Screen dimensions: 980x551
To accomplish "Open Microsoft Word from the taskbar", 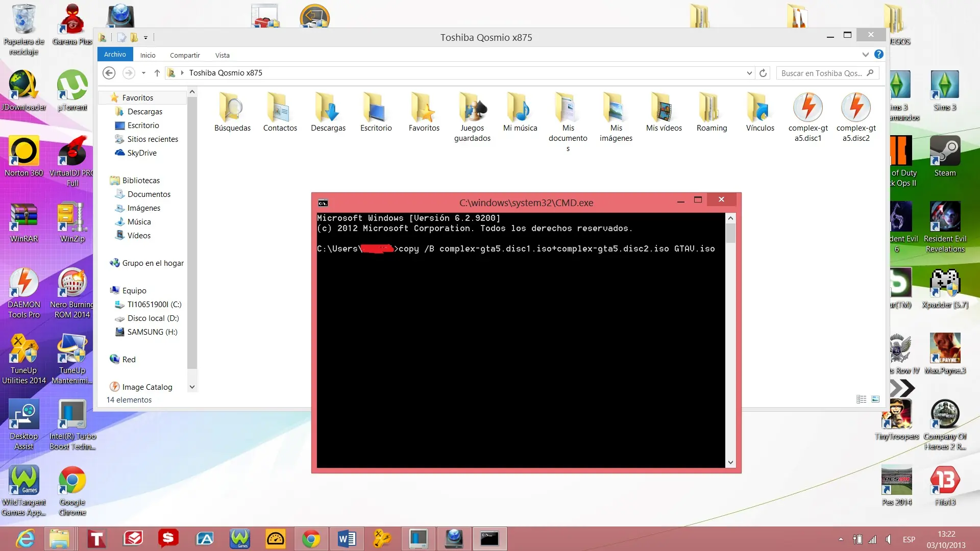I will [x=347, y=539].
